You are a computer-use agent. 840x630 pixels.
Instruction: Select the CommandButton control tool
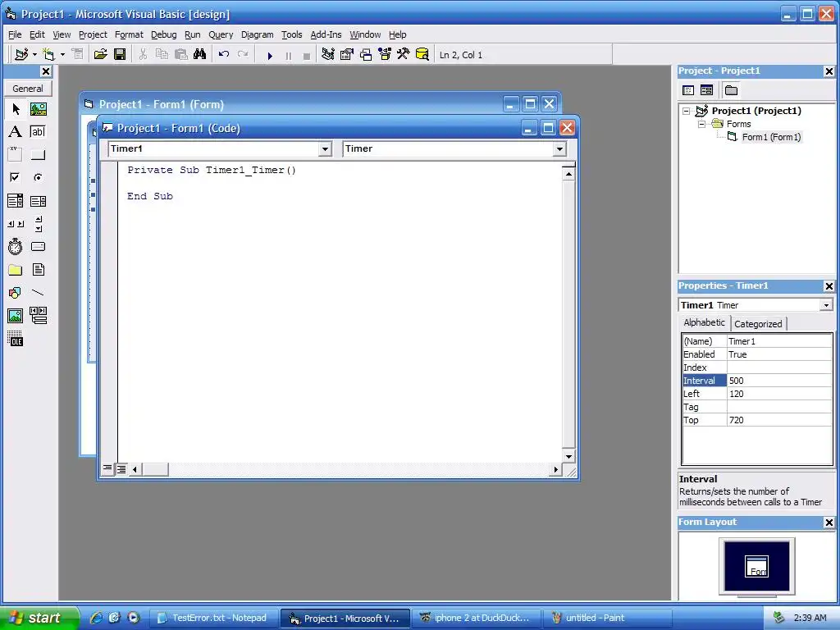[x=38, y=154]
